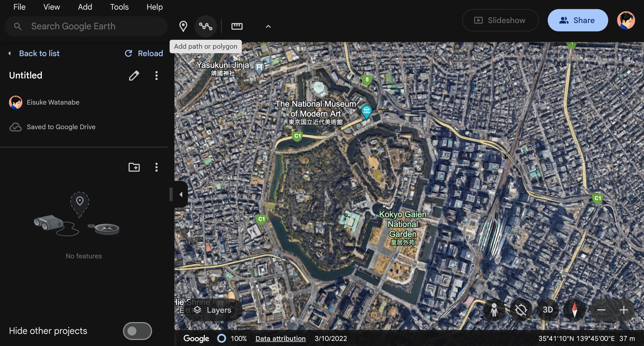Open the File menu

click(19, 7)
